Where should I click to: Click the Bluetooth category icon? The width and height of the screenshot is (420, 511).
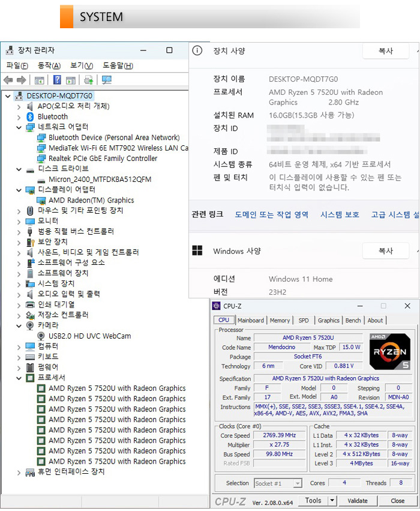click(x=30, y=116)
